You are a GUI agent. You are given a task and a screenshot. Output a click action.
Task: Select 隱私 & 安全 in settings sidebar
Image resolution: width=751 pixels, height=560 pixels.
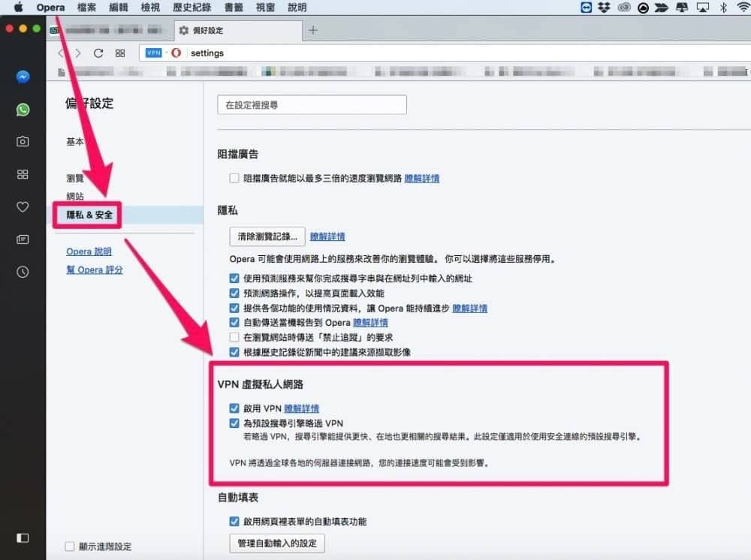pos(89,215)
